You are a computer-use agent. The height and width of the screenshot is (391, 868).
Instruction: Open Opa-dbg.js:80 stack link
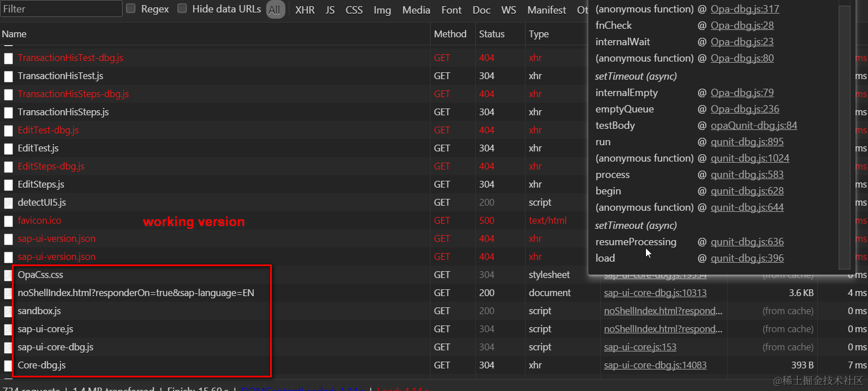click(x=742, y=58)
